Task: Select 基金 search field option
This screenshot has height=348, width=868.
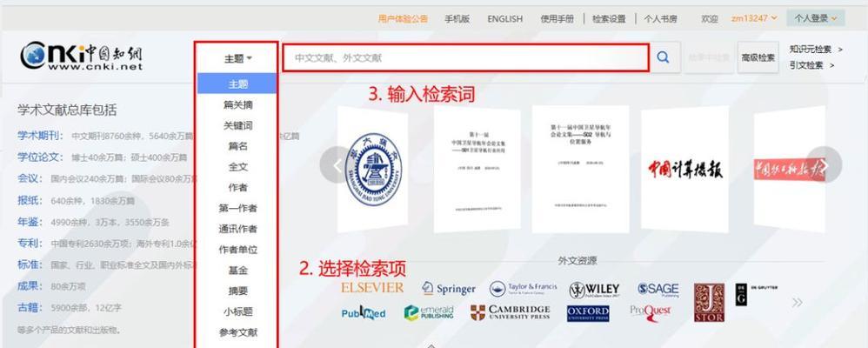Action: [x=237, y=270]
